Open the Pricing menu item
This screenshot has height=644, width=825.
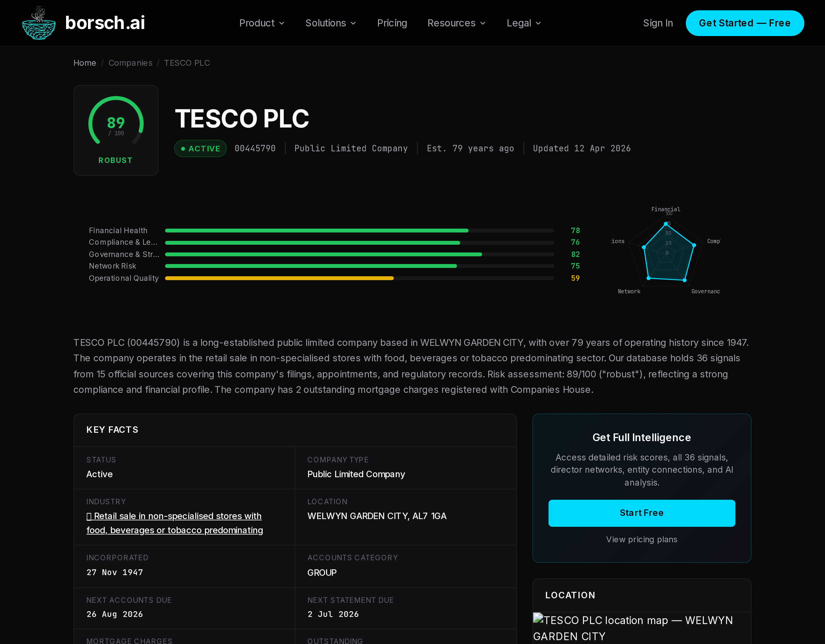click(392, 24)
